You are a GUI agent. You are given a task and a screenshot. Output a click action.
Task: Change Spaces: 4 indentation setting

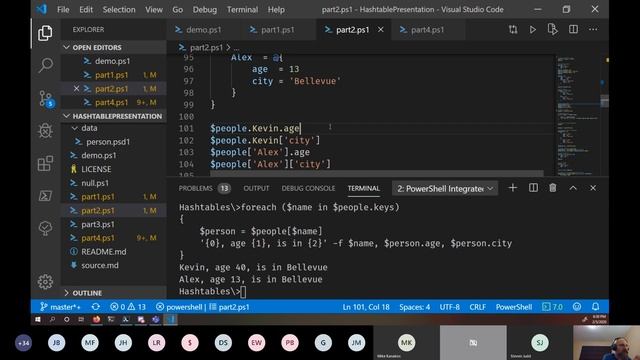(414, 307)
